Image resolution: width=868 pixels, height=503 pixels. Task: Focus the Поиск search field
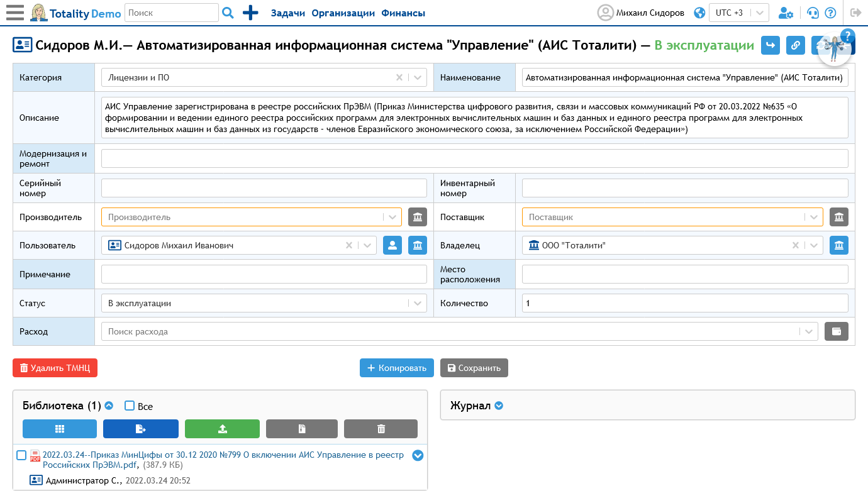(172, 13)
